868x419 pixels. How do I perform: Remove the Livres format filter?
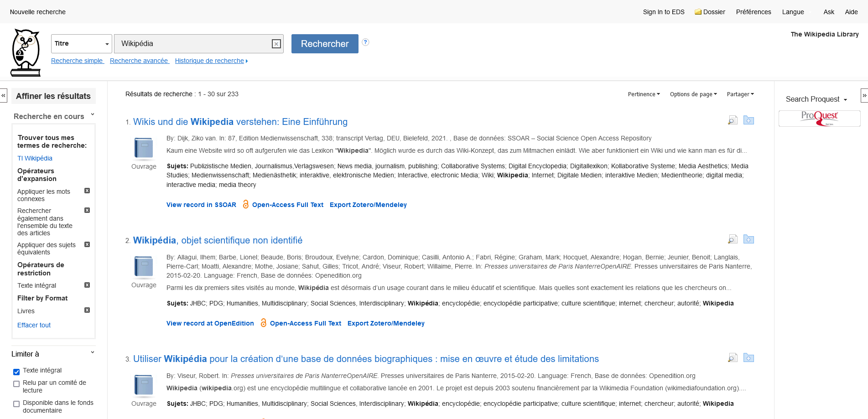point(87,310)
